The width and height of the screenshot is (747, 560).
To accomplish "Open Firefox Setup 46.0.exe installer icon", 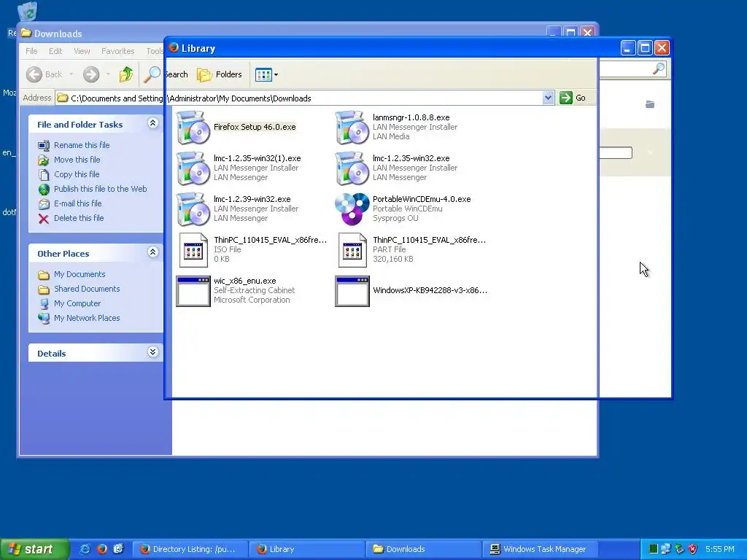I will point(193,127).
